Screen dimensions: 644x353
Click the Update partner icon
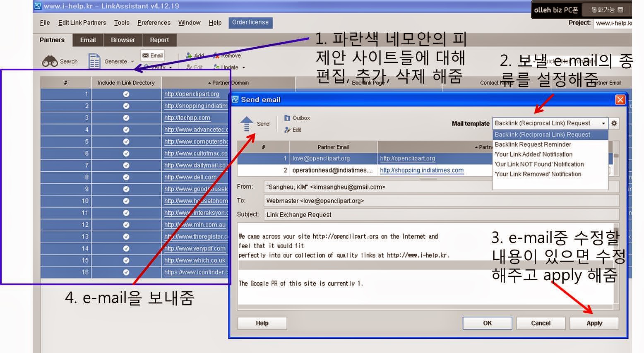[216, 67]
